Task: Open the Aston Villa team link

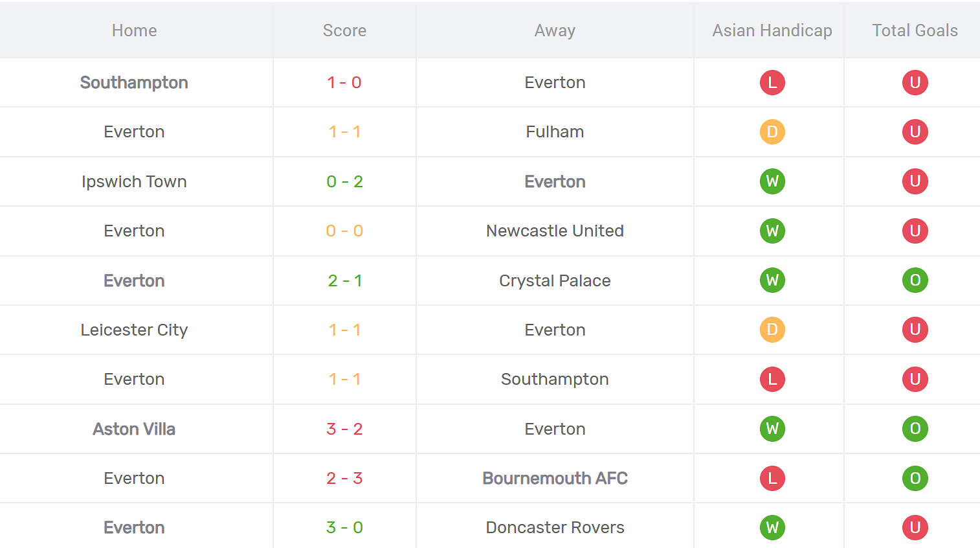Action: [134, 429]
